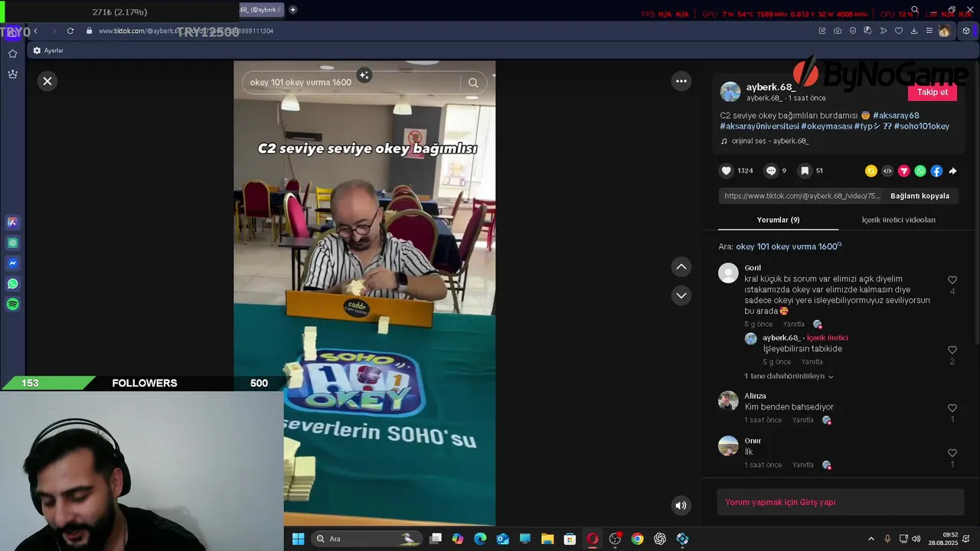Open comments via the speech bubble icon

click(771, 171)
